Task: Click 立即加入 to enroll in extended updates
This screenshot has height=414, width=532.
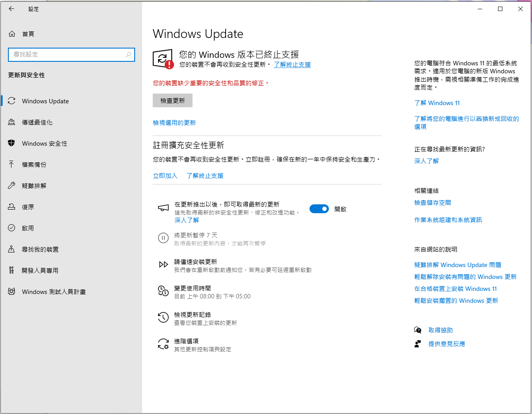Action: [x=165, y=176]
